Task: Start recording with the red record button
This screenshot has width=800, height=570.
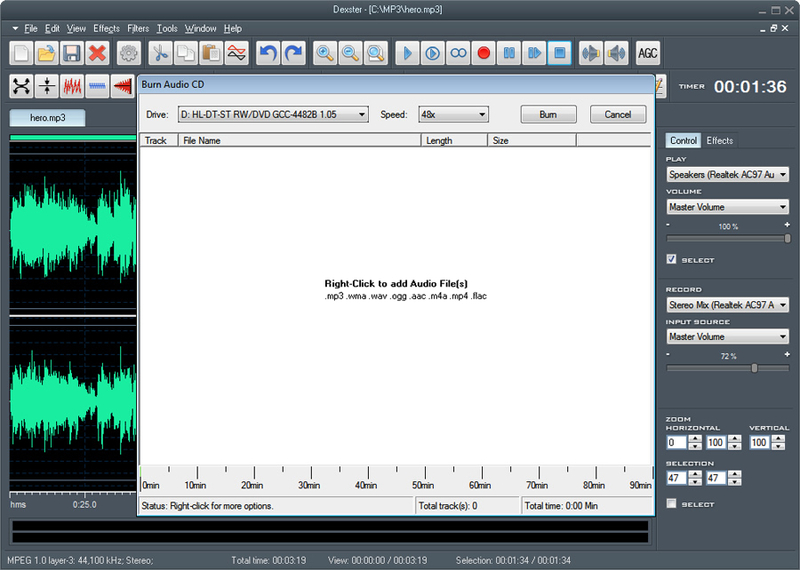Action: pyautogui.click(x=484, y=53)
